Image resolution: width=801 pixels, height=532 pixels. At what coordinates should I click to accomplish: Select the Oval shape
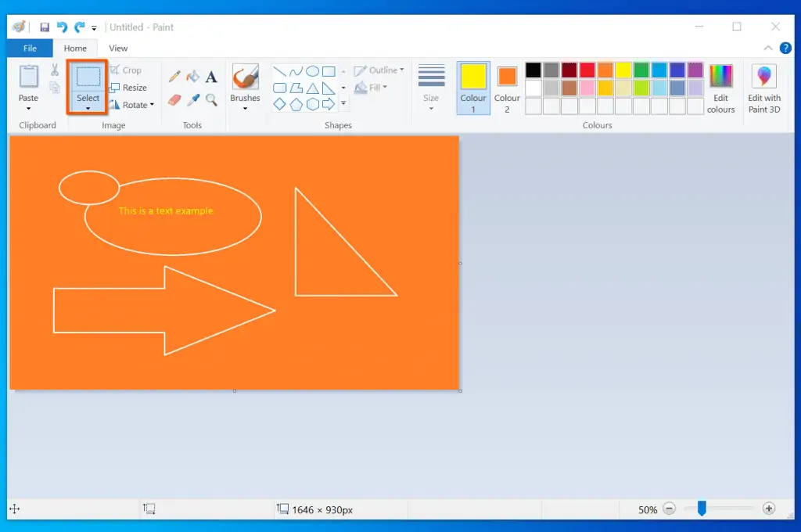tap(313, 71)
